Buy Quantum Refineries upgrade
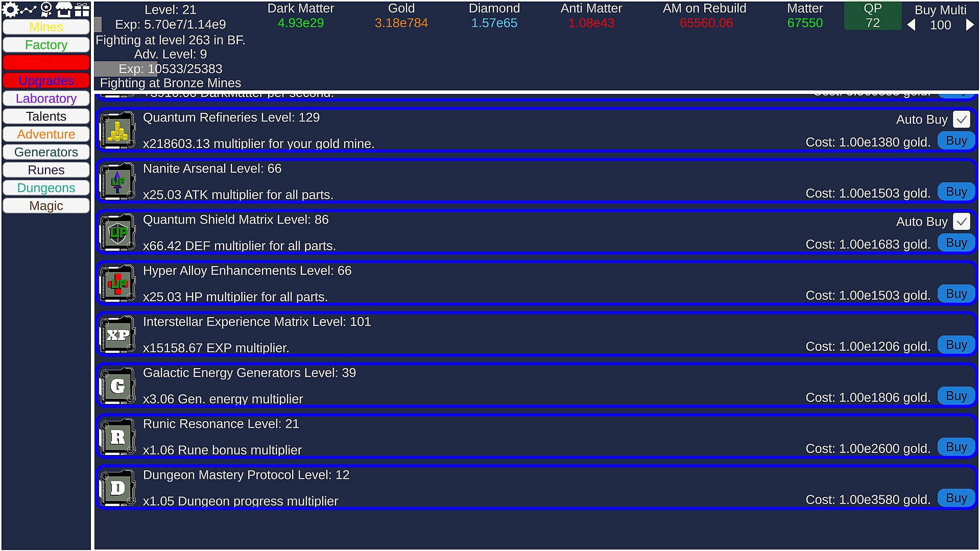 [x=956, y=141]
